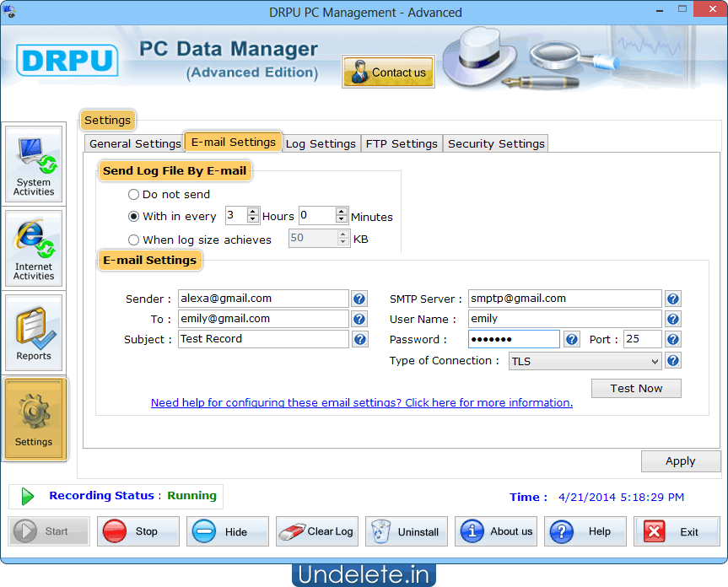Click the 'Running' status text
This screenshot has width=728, height=587.
[x=191, y=496]
